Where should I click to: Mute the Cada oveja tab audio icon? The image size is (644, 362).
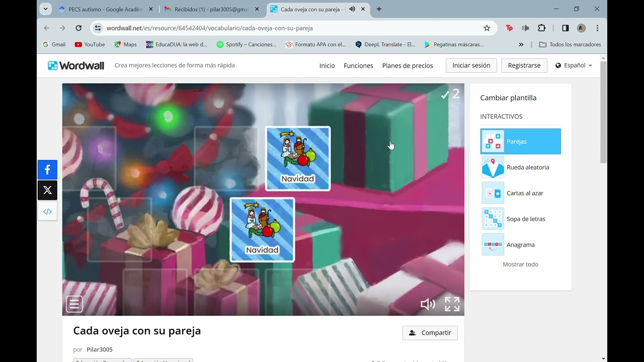click(352, 9)
